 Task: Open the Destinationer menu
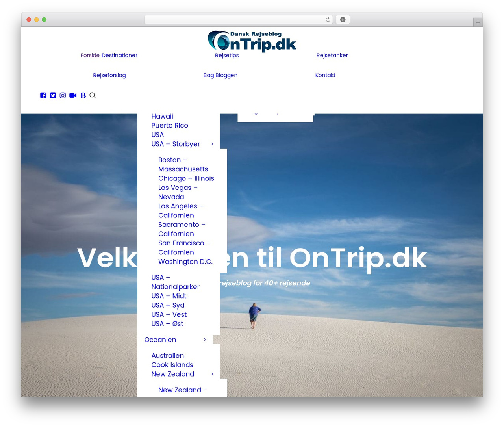click(119, 55)
